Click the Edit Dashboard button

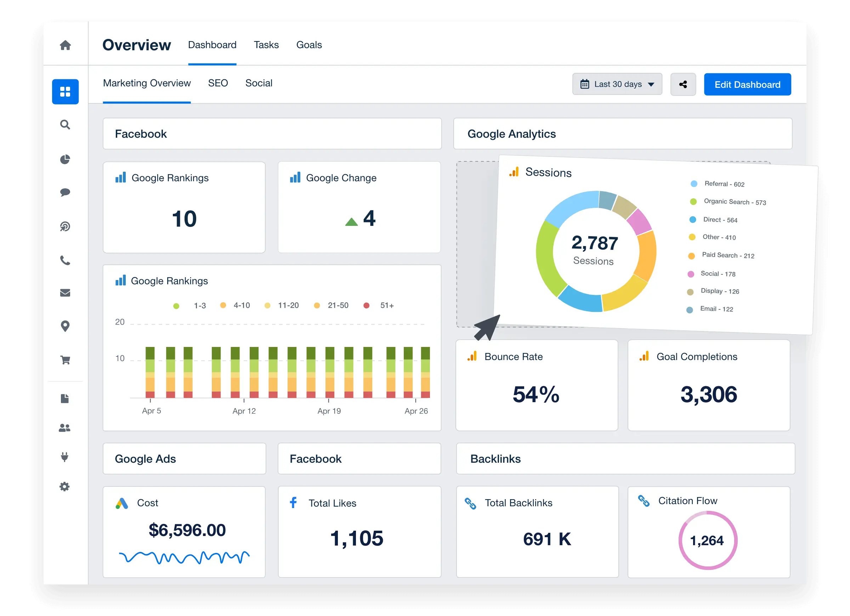point(747,84)
